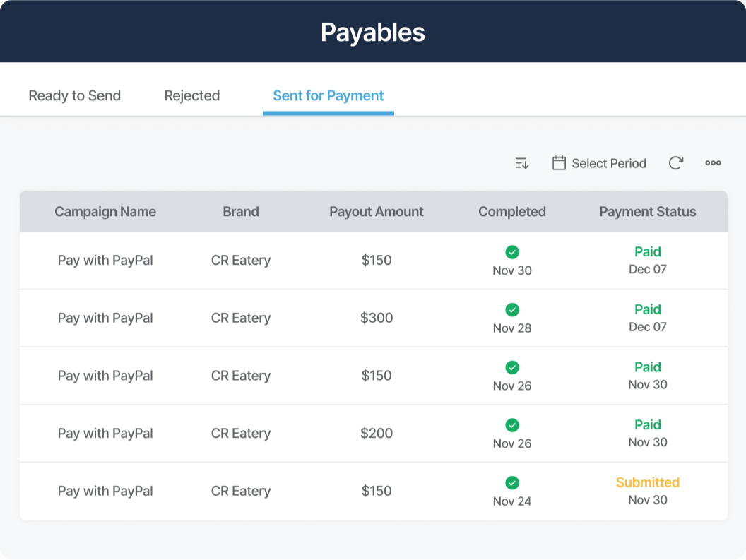Open the Rejected tab

click(191, 95)
